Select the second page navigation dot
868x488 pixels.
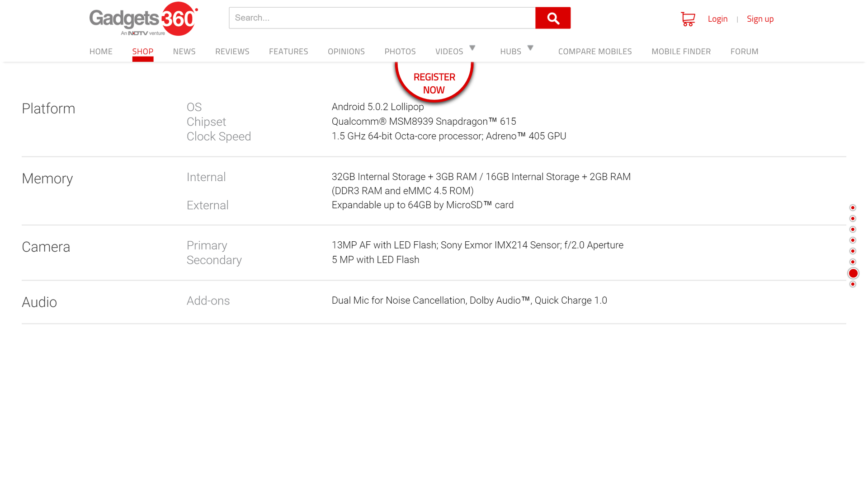click(853, 219)
